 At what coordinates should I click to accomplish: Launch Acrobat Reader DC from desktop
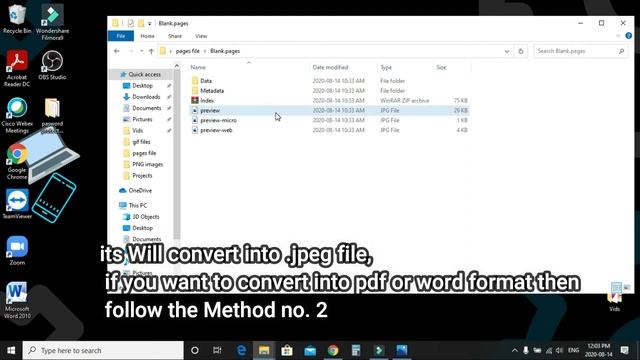pos(17,69)
